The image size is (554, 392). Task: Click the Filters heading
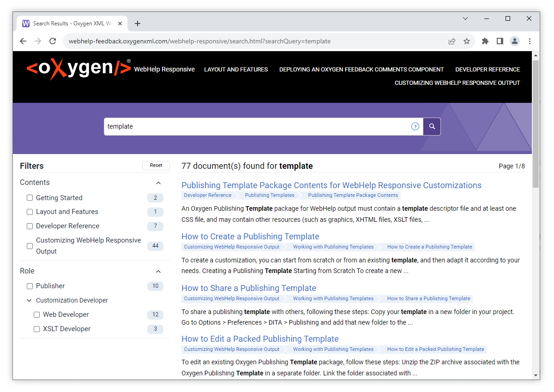point(32,166)
